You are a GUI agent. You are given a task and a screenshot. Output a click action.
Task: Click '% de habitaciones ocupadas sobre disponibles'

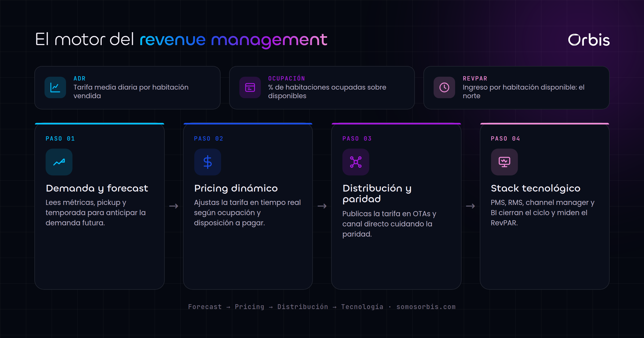point(327,91)
